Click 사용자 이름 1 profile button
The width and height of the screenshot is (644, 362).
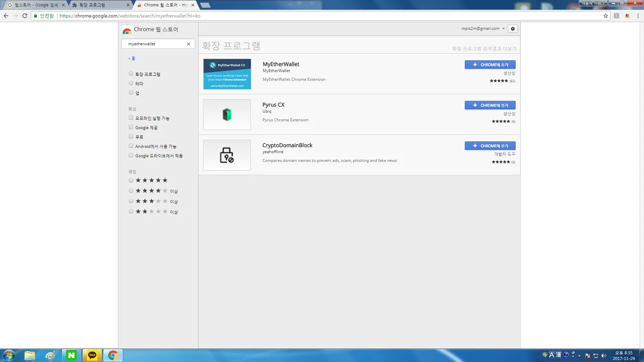[593, 3]
